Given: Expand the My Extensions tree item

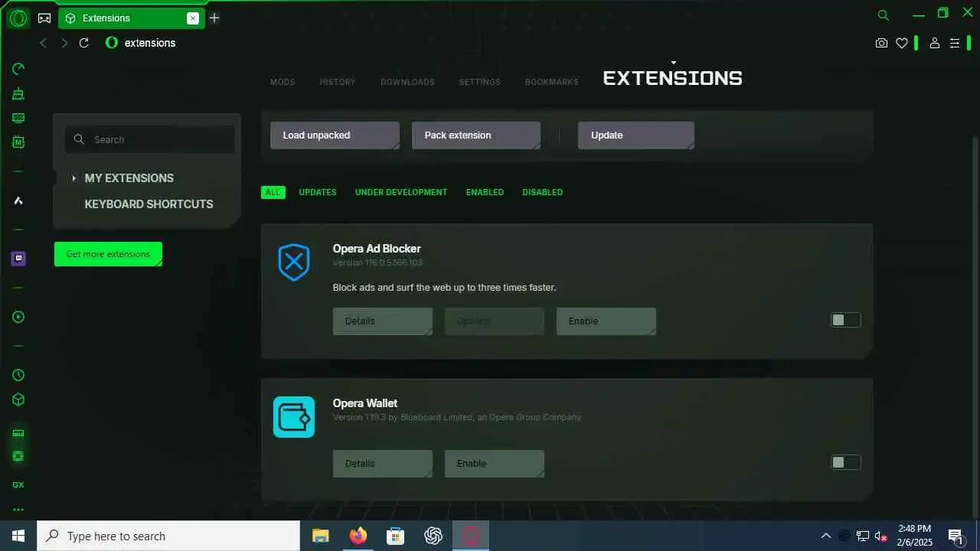Looking at the screenshot, I should pos(74,178).
